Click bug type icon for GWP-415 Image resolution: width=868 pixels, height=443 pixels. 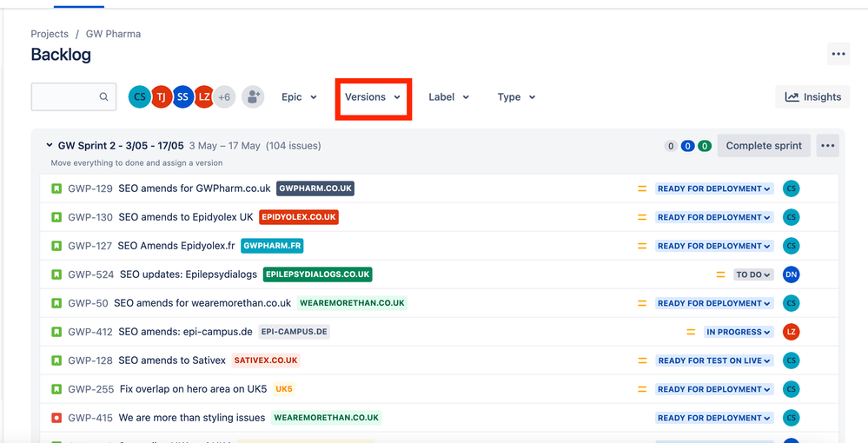[56, 418]
